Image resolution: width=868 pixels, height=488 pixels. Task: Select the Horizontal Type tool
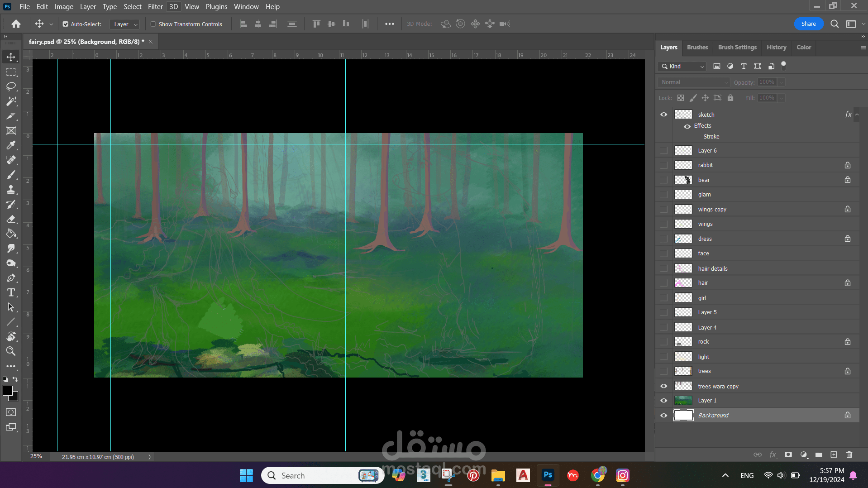tap(11, 292)
